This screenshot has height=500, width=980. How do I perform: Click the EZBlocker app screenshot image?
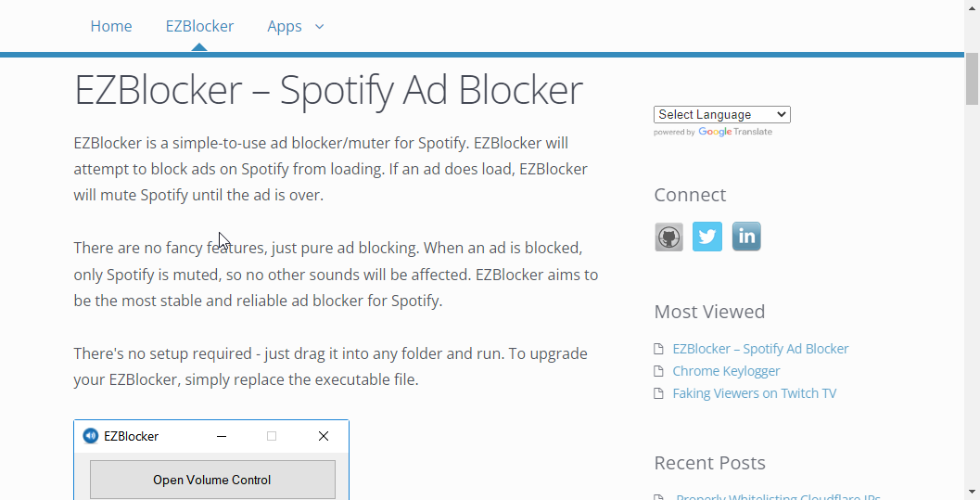click(211, 459)
